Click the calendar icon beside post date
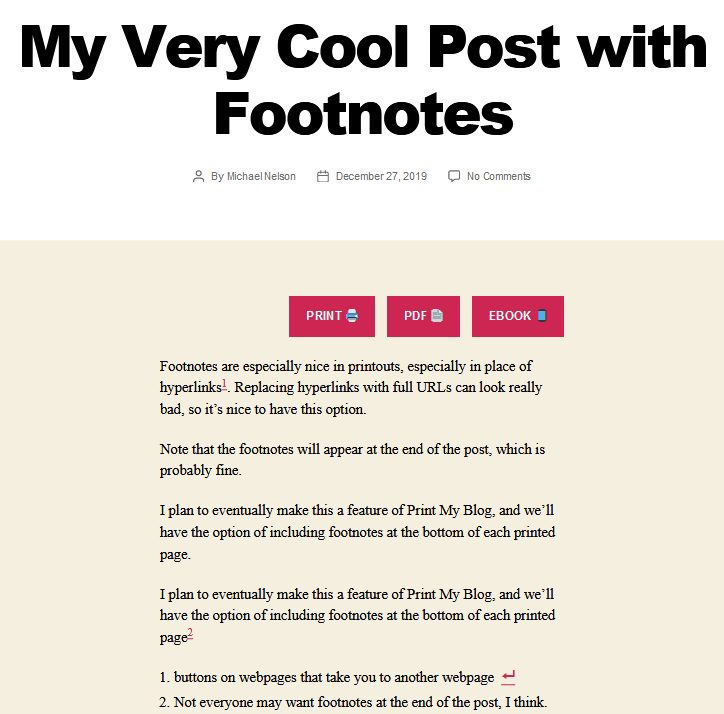Viewport: 724px width, 714px height. (323, 176)
